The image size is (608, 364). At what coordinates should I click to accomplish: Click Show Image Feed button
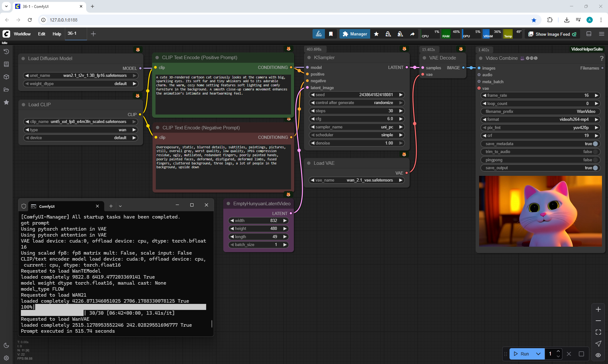pos(552,34)
